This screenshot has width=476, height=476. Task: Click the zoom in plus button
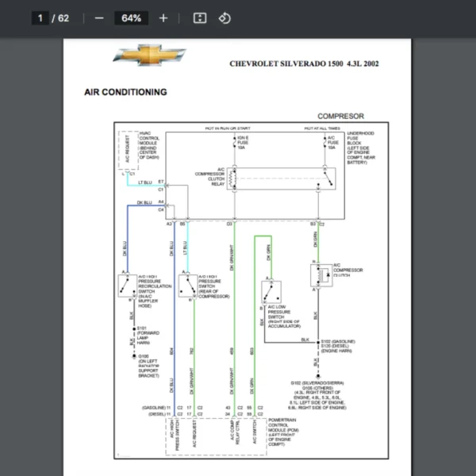pyautogui.click(x=163, y=18)
